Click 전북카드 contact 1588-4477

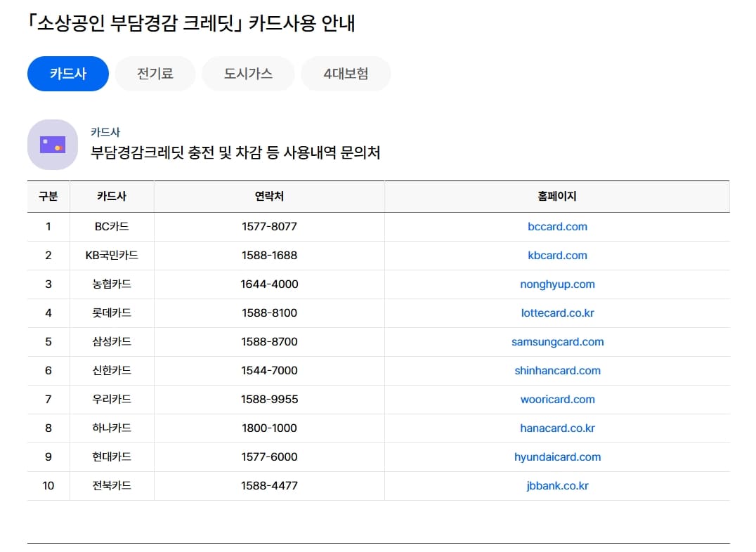(269, 486)
